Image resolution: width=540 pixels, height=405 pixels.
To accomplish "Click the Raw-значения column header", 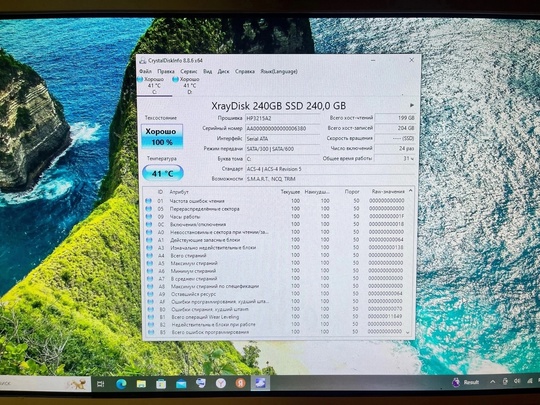I will point(388,191).
